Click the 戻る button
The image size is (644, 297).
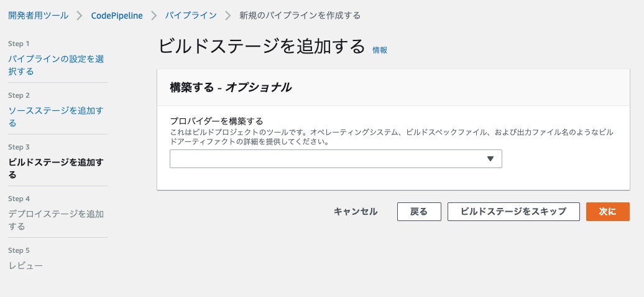point(419,212)
